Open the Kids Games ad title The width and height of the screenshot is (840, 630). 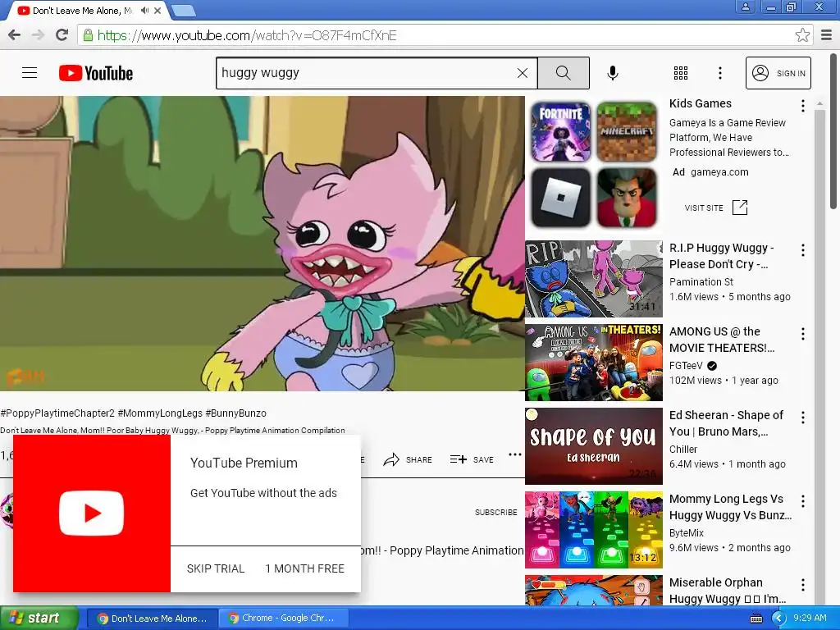click(701, 103)
